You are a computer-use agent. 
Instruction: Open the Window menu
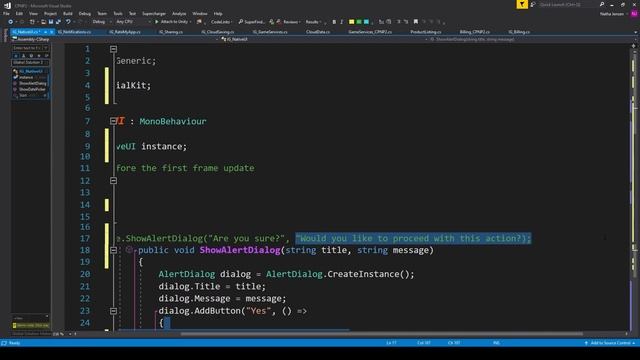[x=200, y=13]
